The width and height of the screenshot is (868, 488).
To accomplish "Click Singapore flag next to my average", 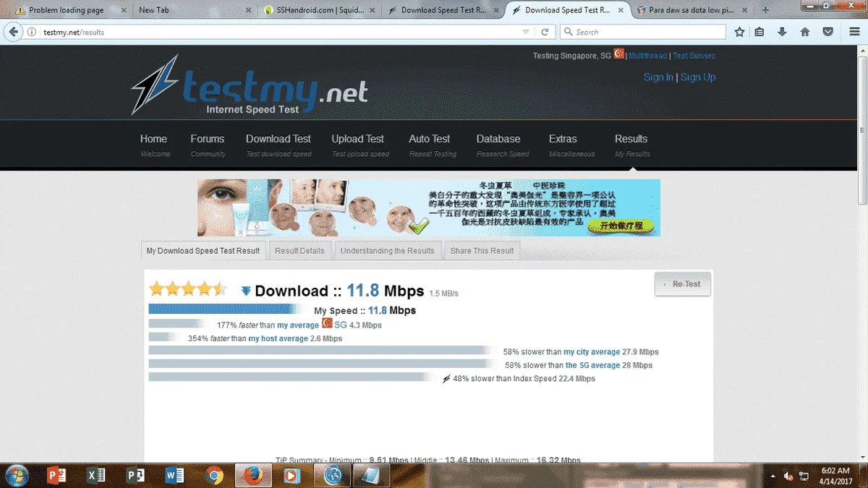I will [327, 323].
